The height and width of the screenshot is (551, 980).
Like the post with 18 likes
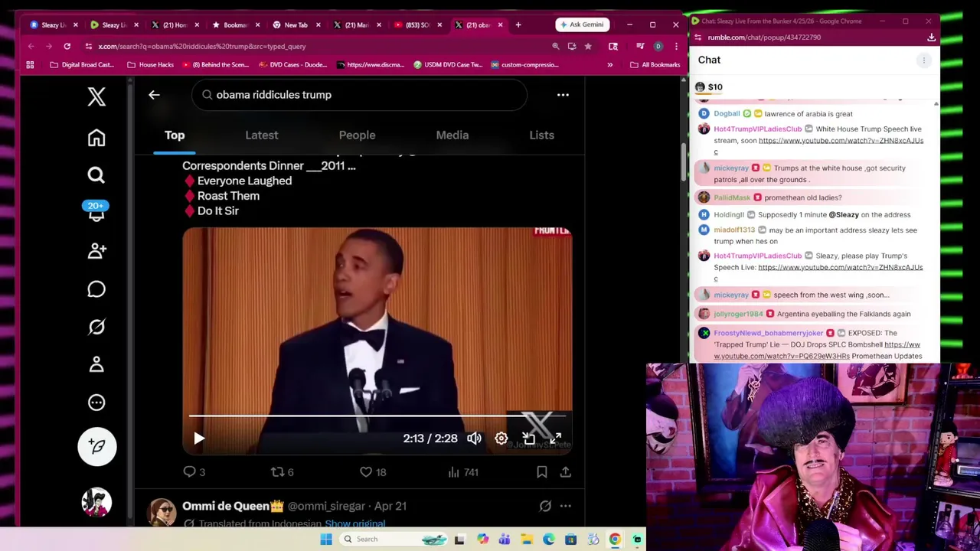click(x=373, y=472)
